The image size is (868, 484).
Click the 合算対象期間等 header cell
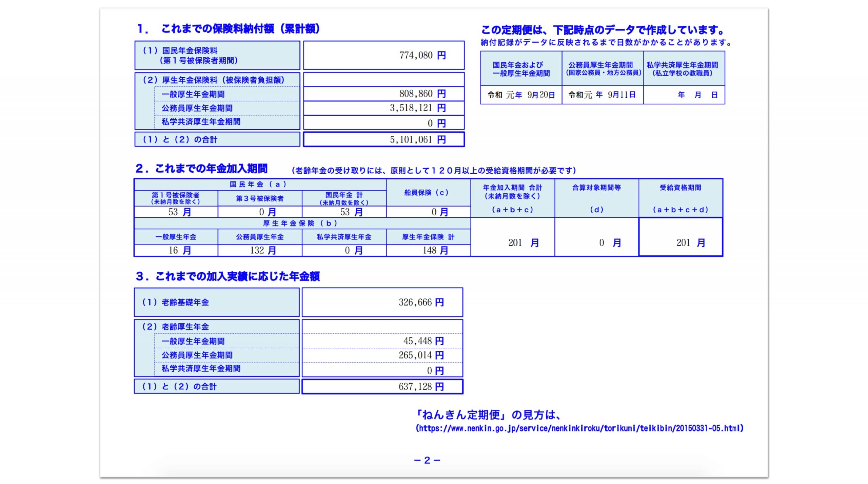point(597,198)
